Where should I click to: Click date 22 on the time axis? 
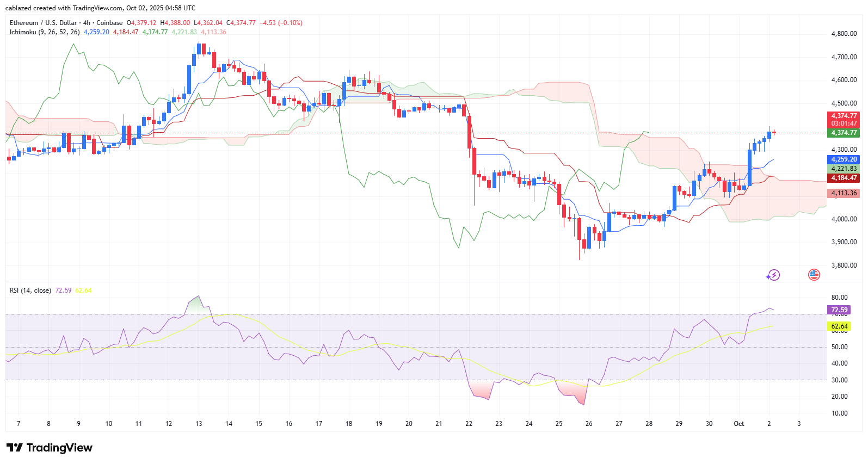tap(469, 424)
